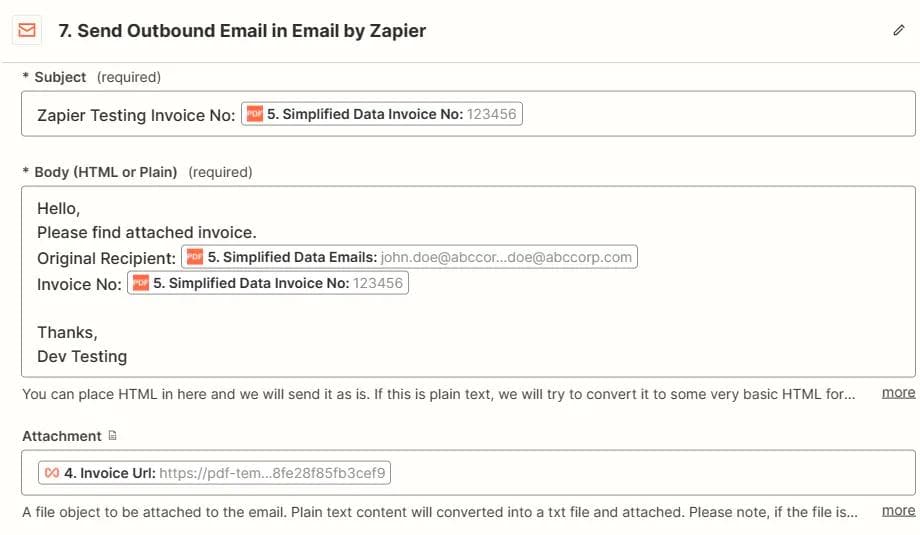Select the john.doe email value in Body pill
This screenshot has height=535, width=920.
coord(506,258)
